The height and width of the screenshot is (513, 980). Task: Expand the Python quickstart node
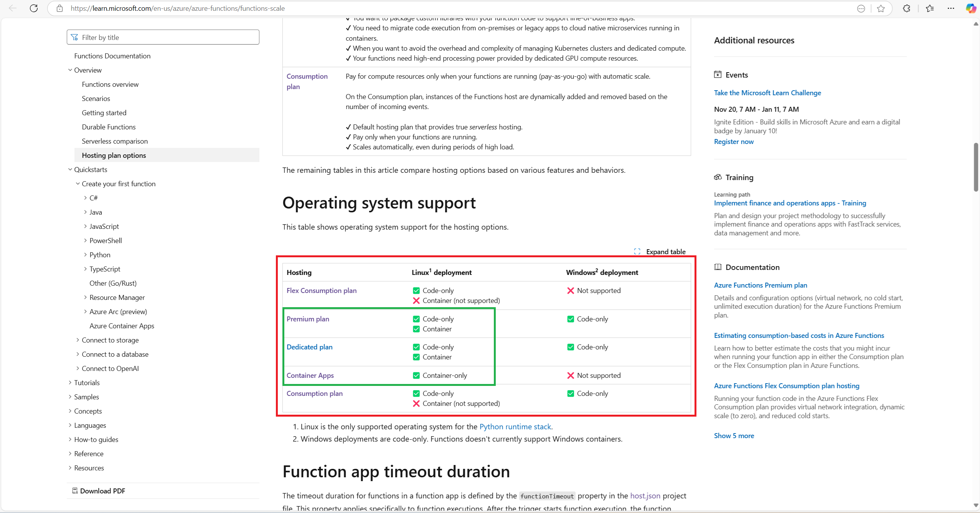click(x=85, y=255)
